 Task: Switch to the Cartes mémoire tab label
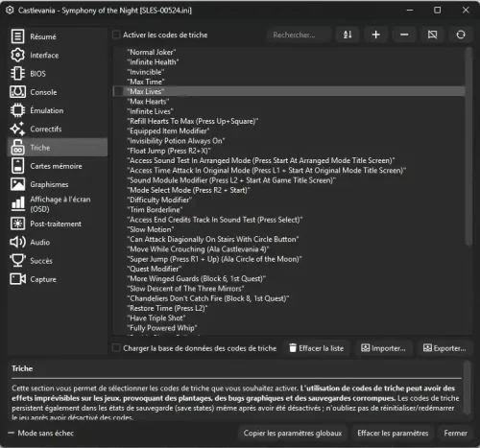click(56, 166)
